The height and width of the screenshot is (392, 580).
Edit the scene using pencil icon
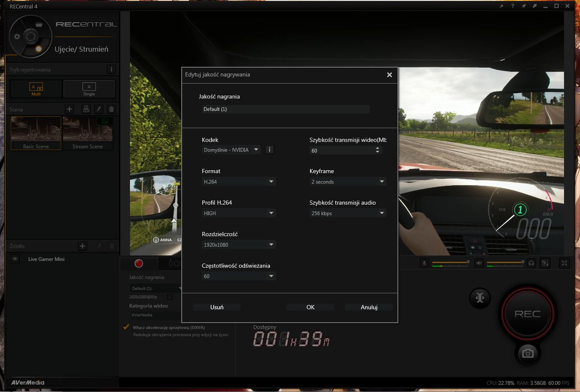point(99,109)
